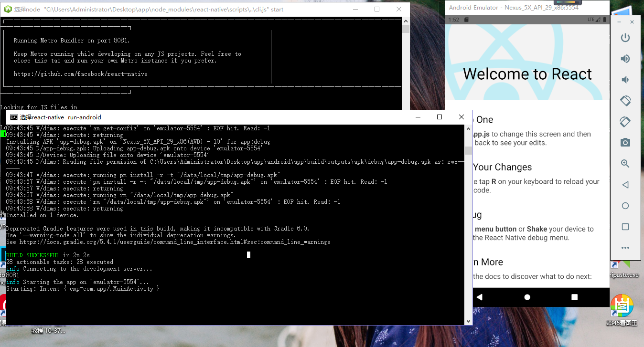
Task: Click the BUILD SUCCESSFUL text
Action: coord(33,255)
